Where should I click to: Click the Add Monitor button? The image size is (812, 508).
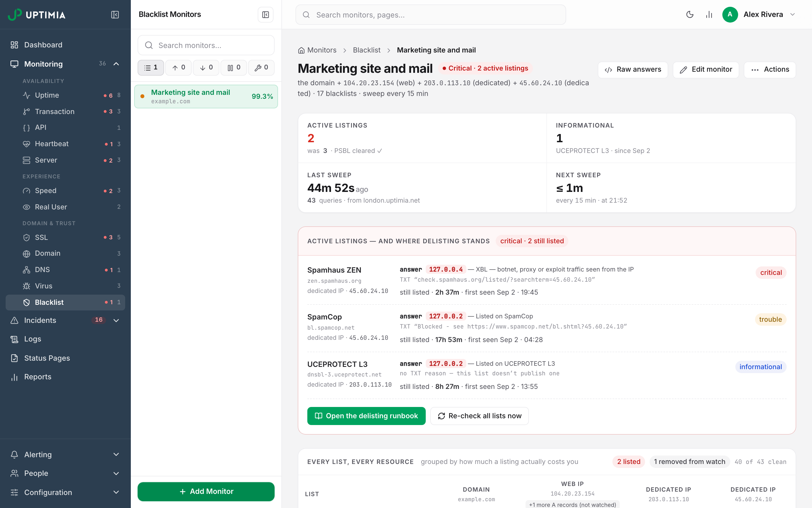[x=206, y=492]
